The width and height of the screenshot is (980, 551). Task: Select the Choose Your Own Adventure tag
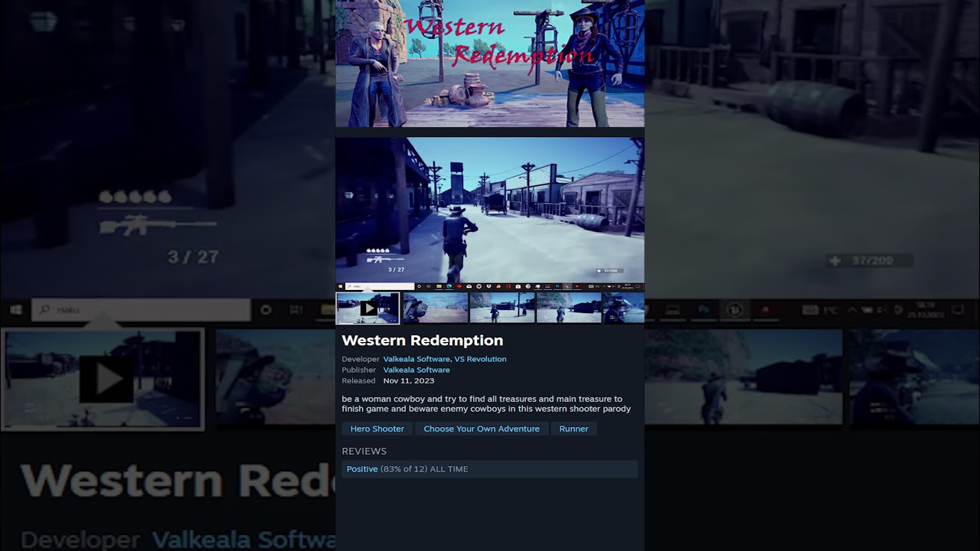pyautogui.click(x=482, y=429)
